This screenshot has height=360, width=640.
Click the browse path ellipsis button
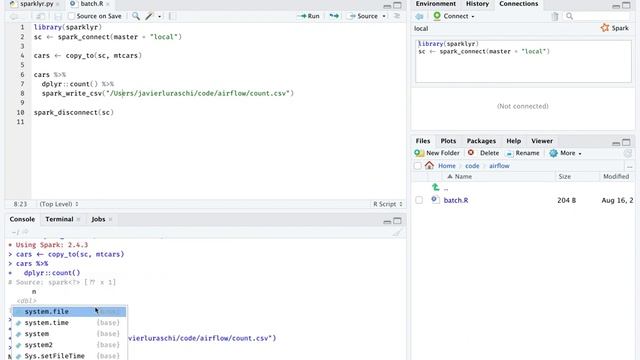[x=629, y=167]
